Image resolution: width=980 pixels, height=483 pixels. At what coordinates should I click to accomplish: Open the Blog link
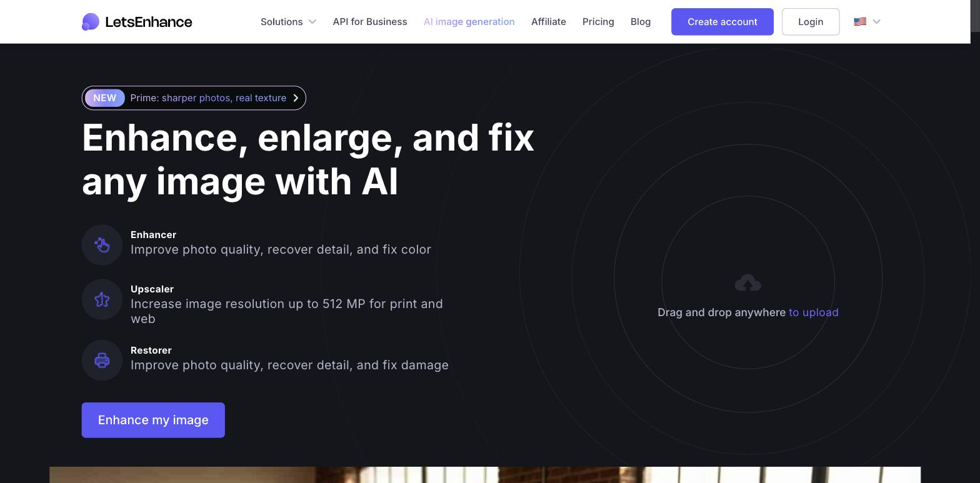641,22
